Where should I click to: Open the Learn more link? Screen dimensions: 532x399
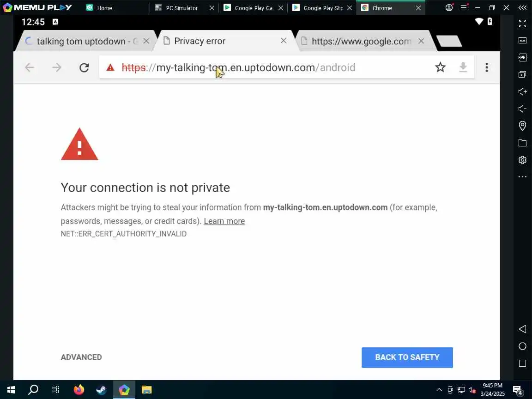pyautogui.click(x=224, y=221)
